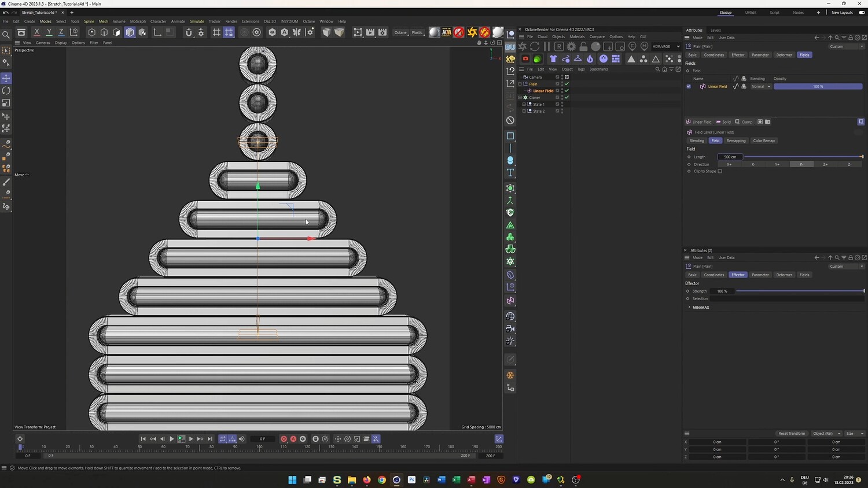Expand State 2 in object tree
The height and width of the screenshot is (488, 868).
tap(524, 111)
